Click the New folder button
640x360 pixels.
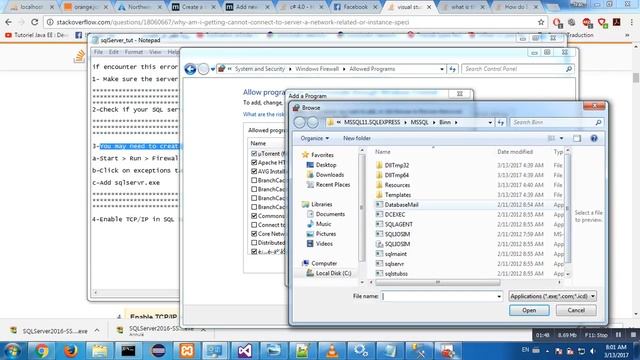tap(357, 138)
